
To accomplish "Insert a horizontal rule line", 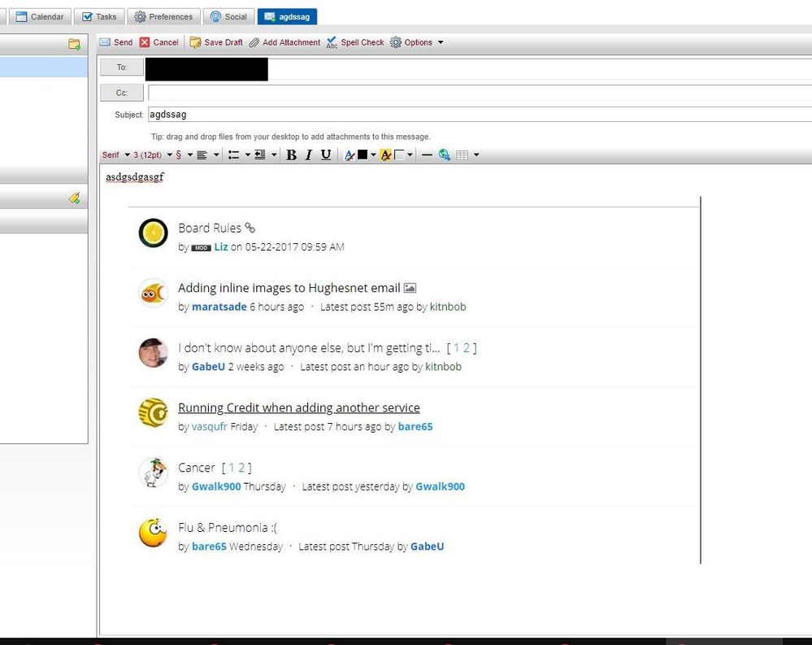I will click(x=427, y=155).
